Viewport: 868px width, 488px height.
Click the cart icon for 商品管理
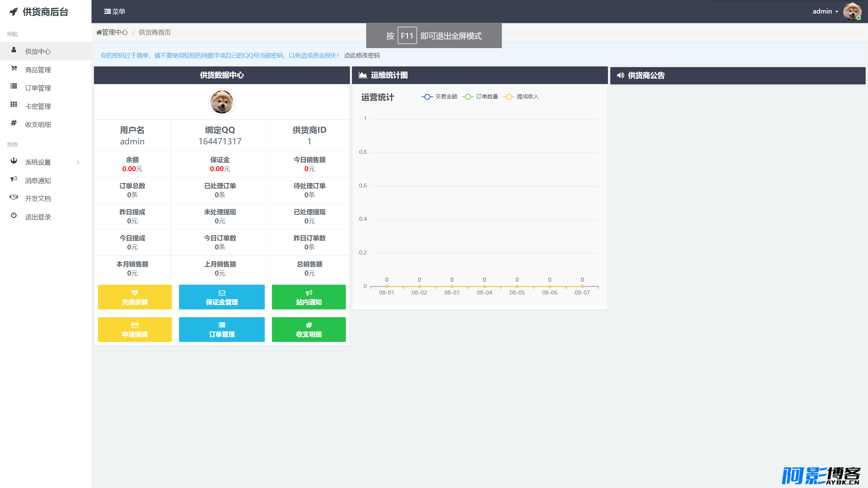(x=14, y=68)
